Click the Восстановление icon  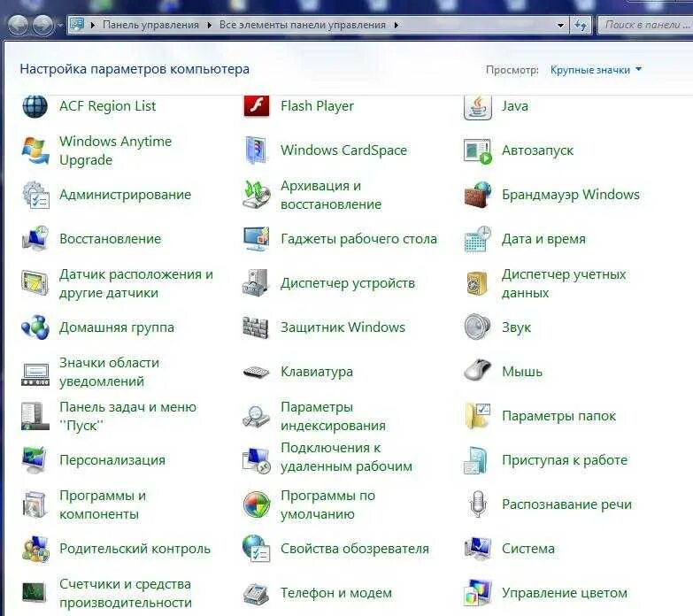click(x=35, y=239)
